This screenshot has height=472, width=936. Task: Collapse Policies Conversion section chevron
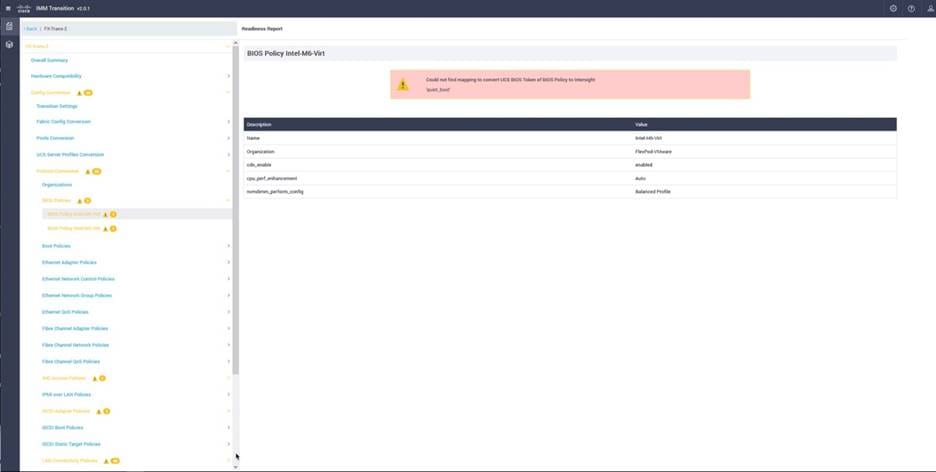(x=229, y=172)
